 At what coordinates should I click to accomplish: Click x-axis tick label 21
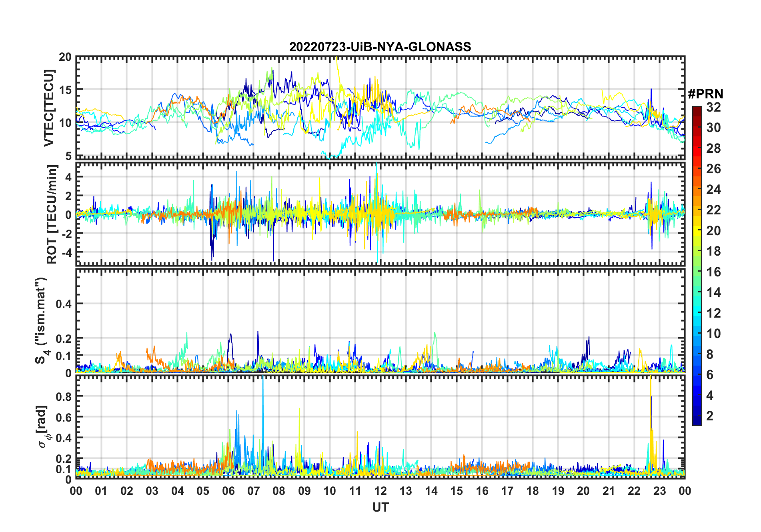(x=609, y=491)
